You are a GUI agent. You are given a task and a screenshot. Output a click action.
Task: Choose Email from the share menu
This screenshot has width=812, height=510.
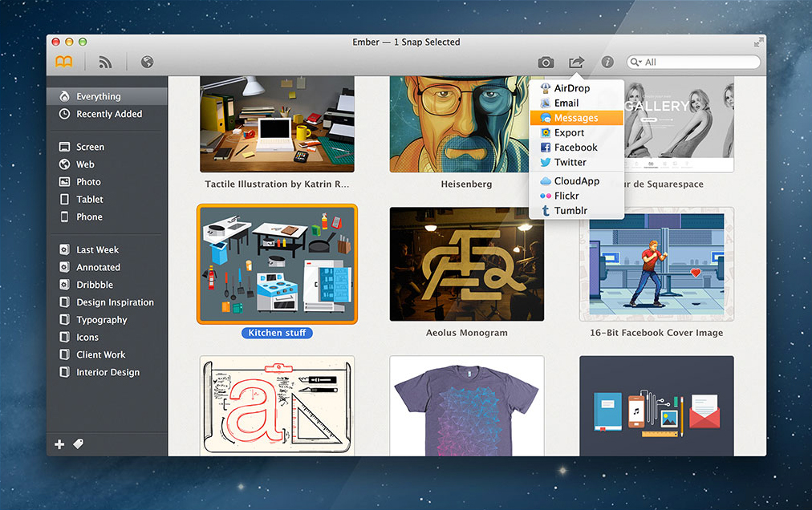576,103
